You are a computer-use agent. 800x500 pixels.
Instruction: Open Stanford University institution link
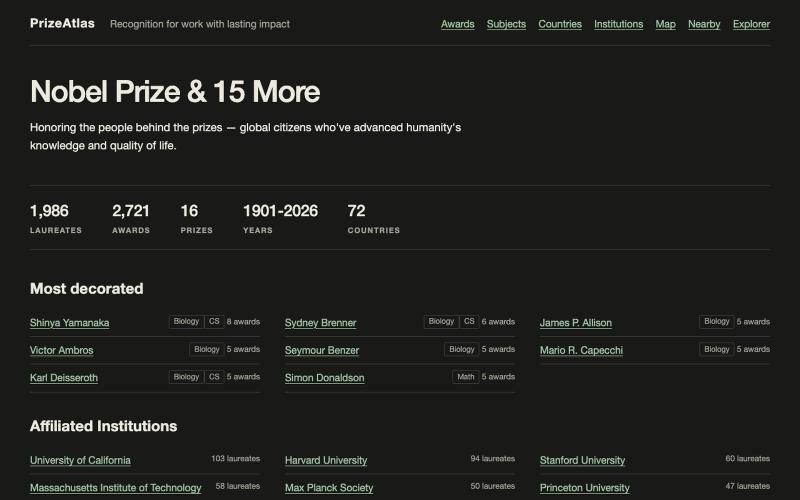tap(582, 460)
